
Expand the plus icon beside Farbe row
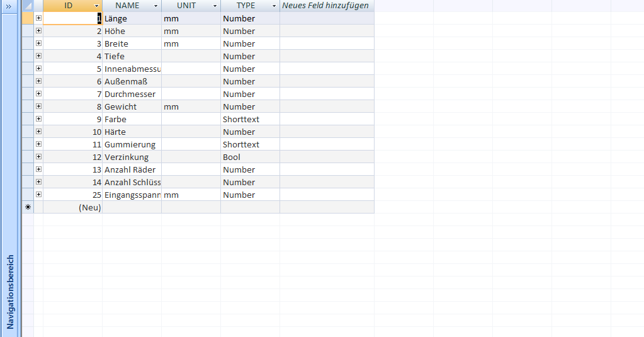[38, 119]
